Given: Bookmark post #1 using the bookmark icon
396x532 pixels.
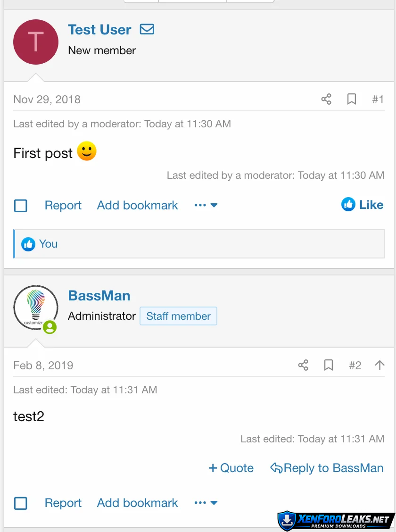Looking at the screenshot, I should point(352,99).
